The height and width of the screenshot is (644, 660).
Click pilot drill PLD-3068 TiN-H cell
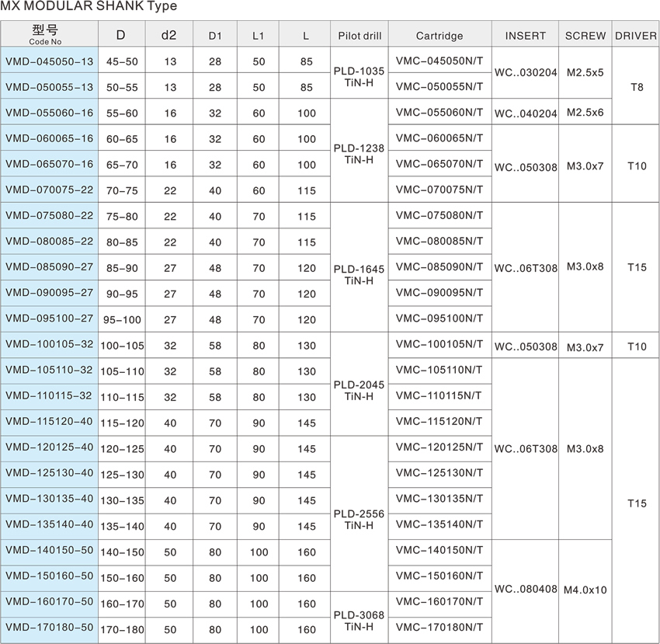click(358, 620)
